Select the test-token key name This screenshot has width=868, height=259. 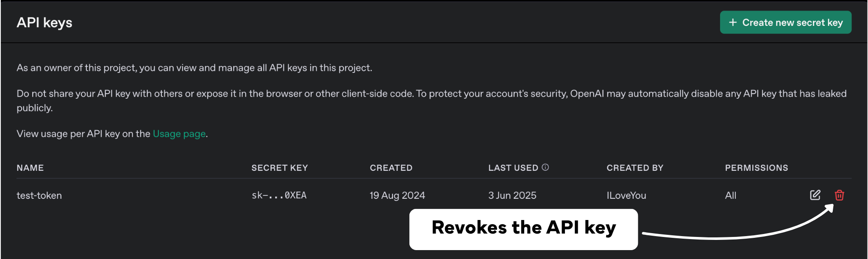coord(39,195)
